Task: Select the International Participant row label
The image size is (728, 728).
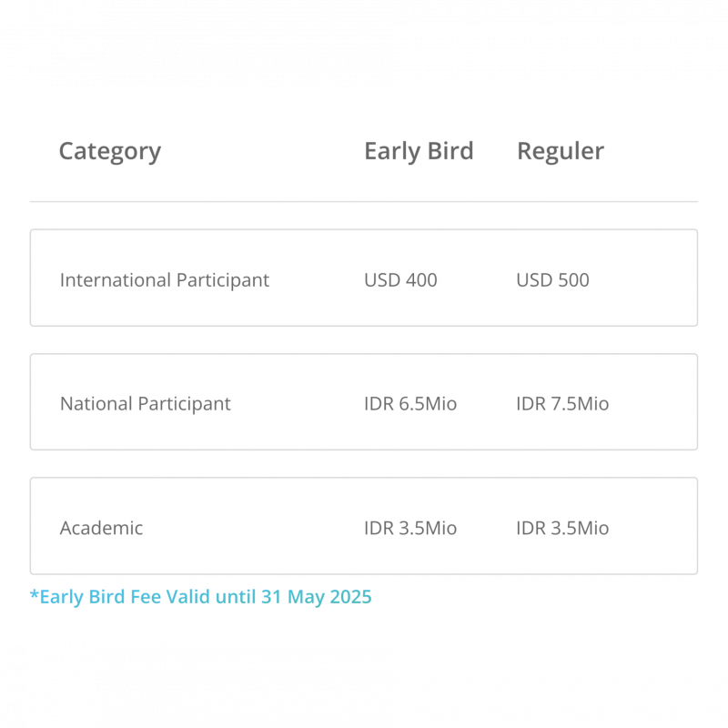Action: pos(165,280)
